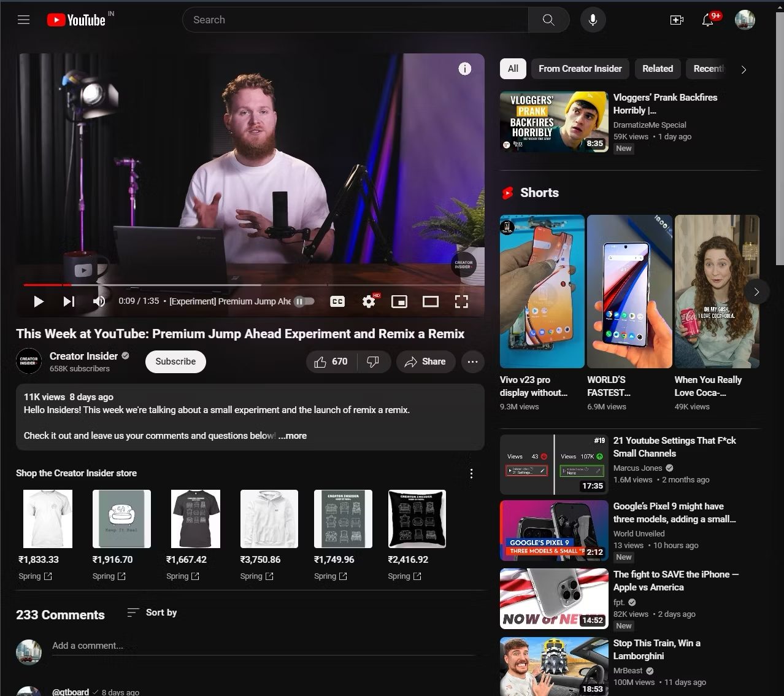Image resolution: width=784 pixels, height=696 pixels.
Task: Open The fight to SAVE iPhone video
Action: pos(554,598)
